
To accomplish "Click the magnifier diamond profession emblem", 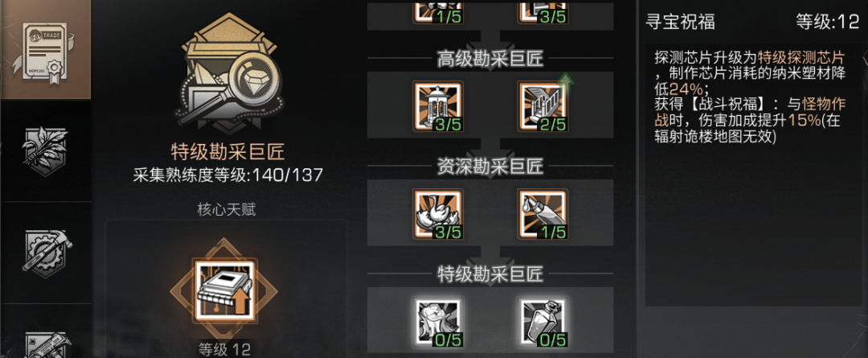I will click(x=229, y=77).
